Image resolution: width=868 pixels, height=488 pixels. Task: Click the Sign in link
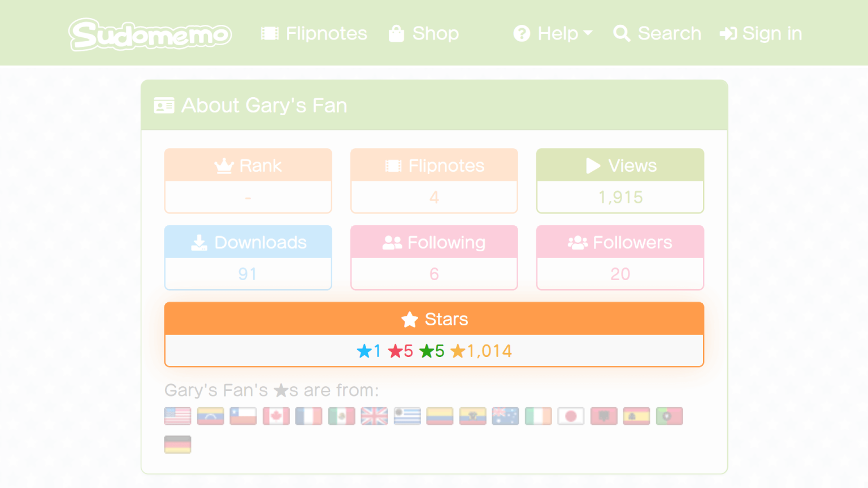pos(761,33)
